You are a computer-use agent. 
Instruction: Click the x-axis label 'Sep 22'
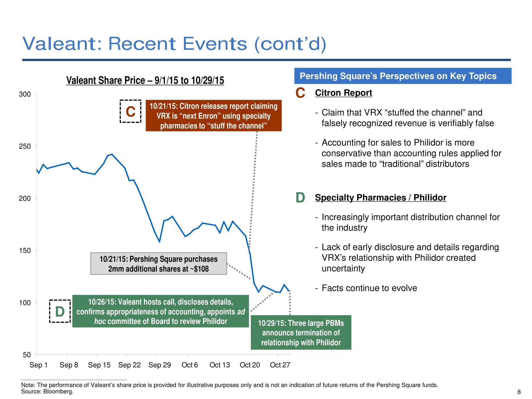(x=130, y=365)
